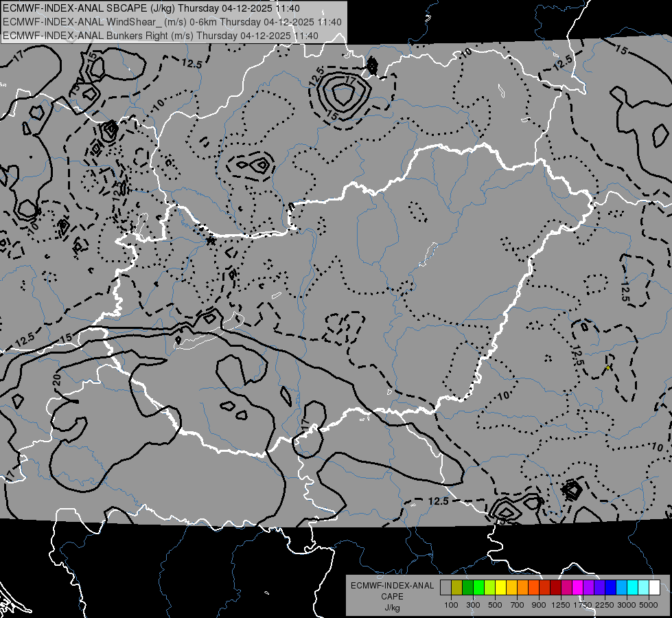Click the bright green legend swatch

478,587
